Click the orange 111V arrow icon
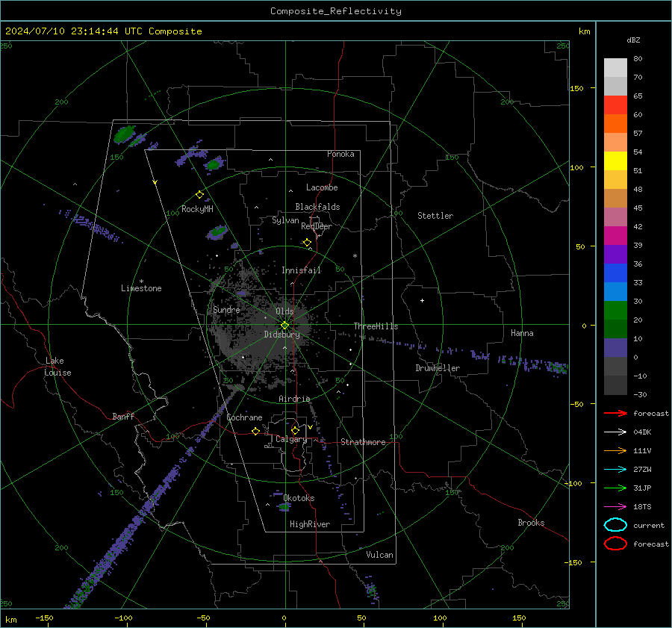672x628 pixels. [x=615, y=450]
